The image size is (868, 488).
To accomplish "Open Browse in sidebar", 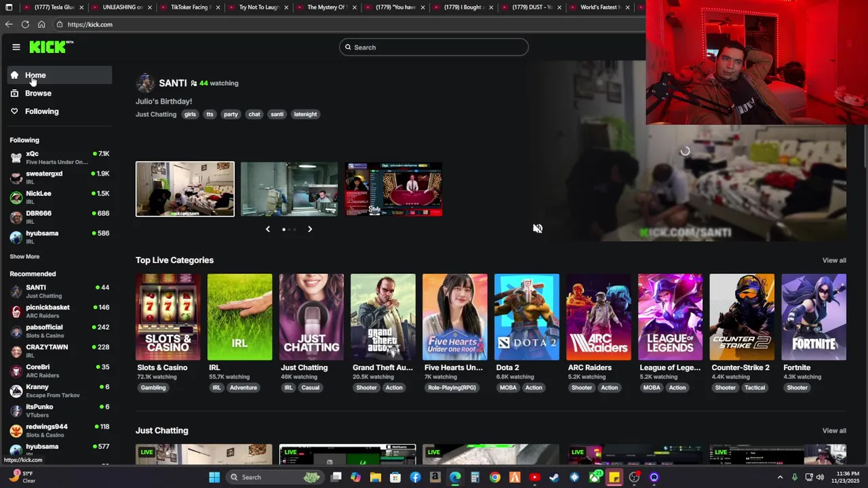I will [x=60, y=93].
